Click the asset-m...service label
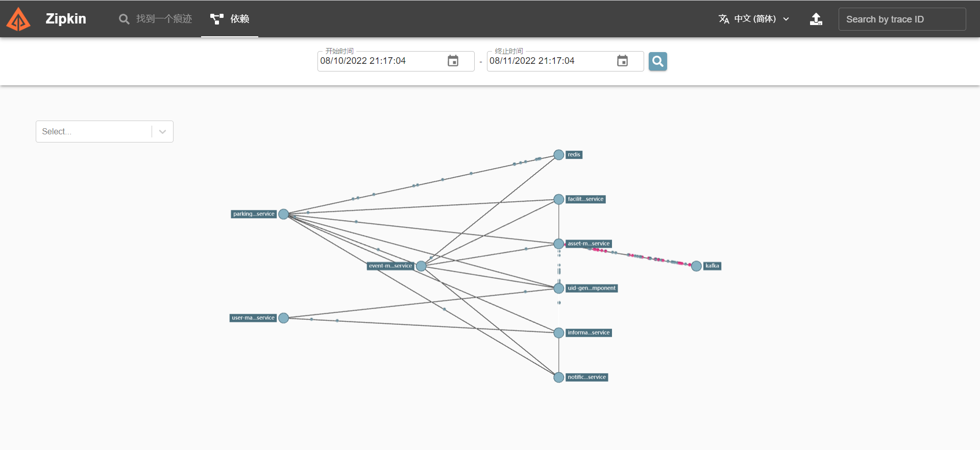 click(x=589, y=244)
